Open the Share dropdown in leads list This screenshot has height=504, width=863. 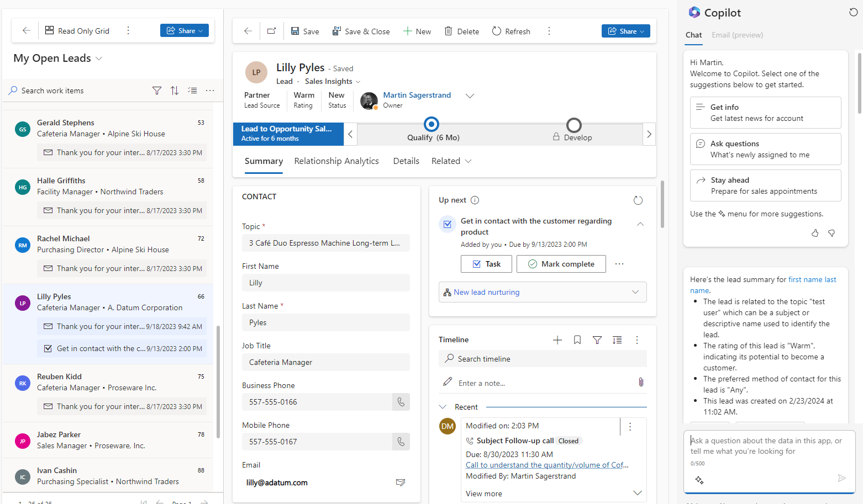click(185, 30)
